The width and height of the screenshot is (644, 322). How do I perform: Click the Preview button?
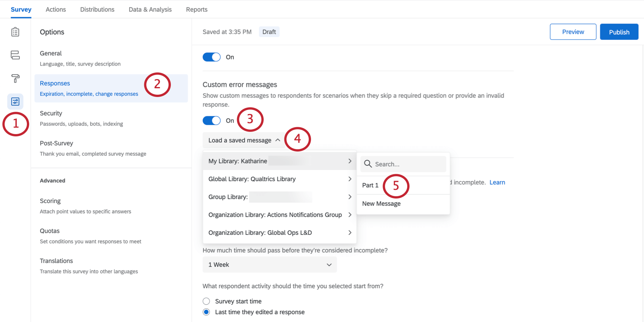(x=573, y=32)
